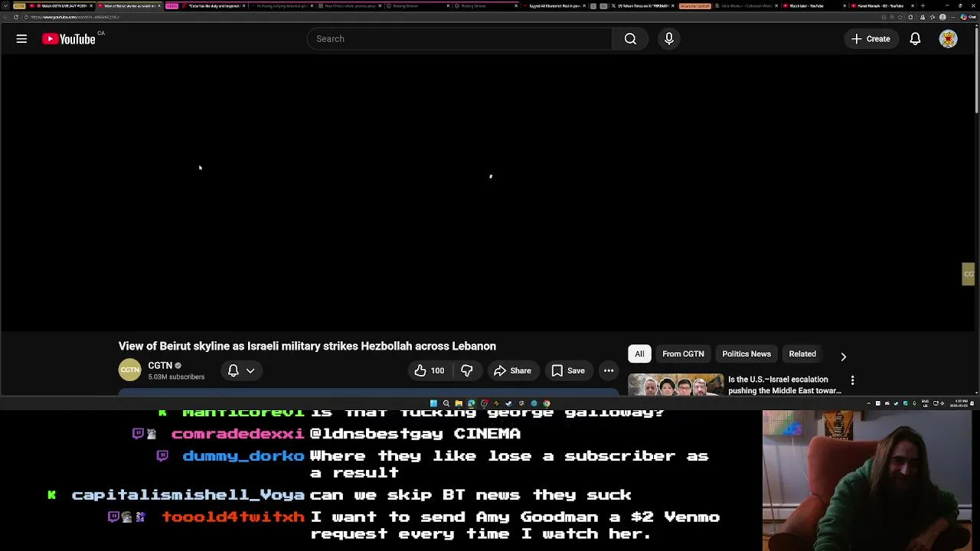Open Windows taskbar search
Screen dimensions: 980x551
coord(446,403)
